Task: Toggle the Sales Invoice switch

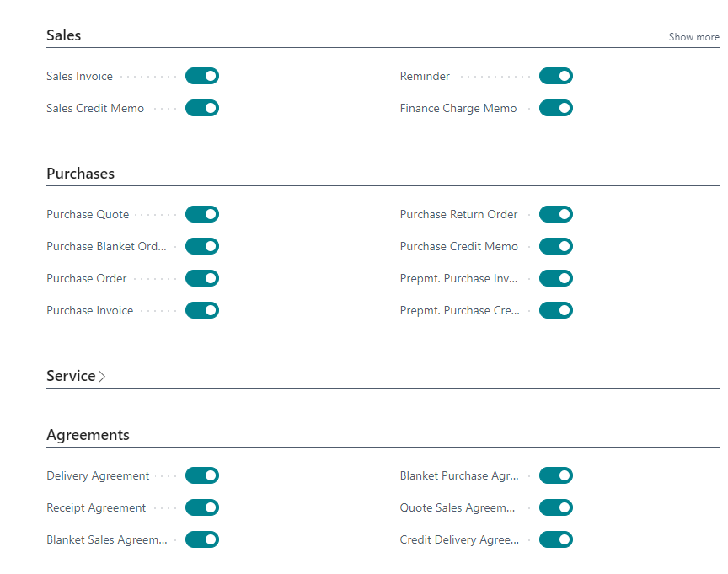Action: (202, 76)
